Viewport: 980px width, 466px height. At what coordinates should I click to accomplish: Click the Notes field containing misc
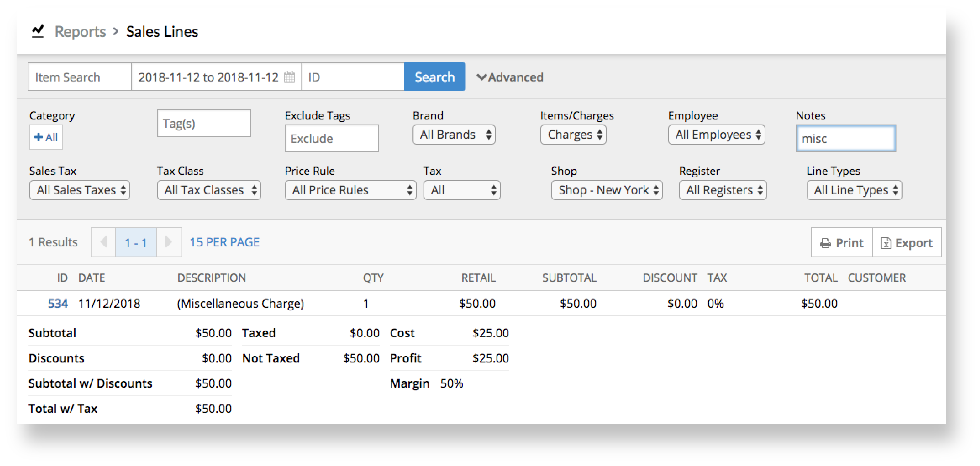846,138
